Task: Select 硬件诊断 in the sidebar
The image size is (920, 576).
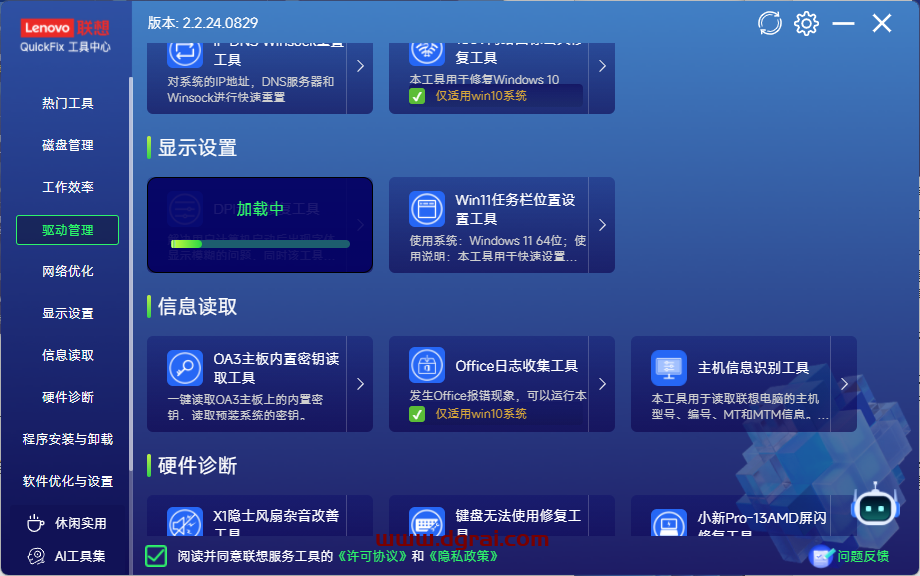Action: 67,397
